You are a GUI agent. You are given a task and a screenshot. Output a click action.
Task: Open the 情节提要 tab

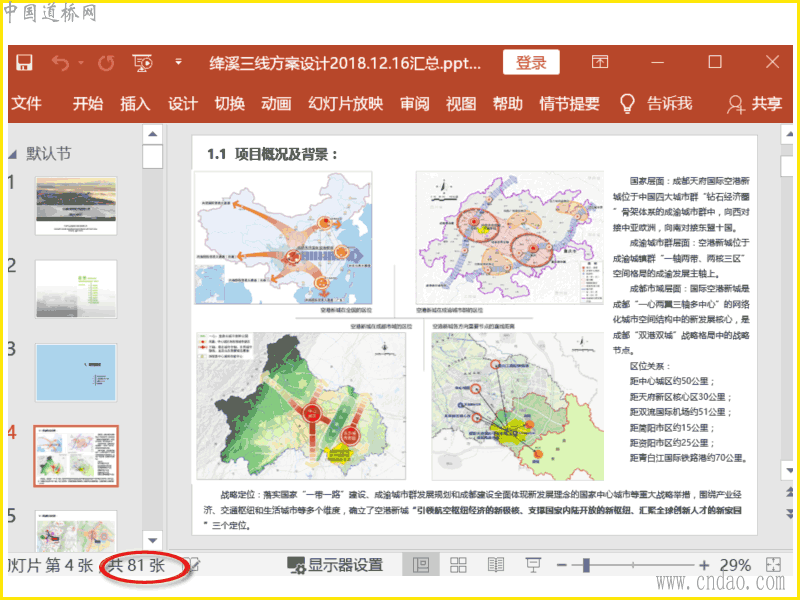(x=569, y=104)
